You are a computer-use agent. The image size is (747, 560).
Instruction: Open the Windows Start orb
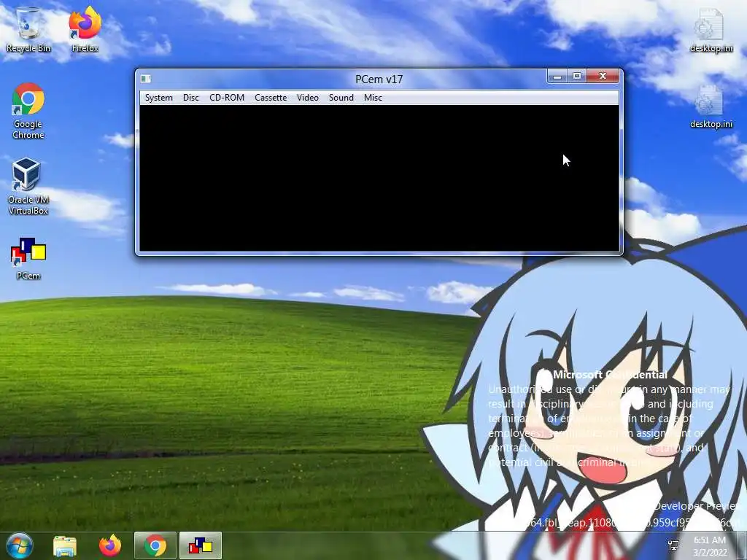click(x=20, y=545)
